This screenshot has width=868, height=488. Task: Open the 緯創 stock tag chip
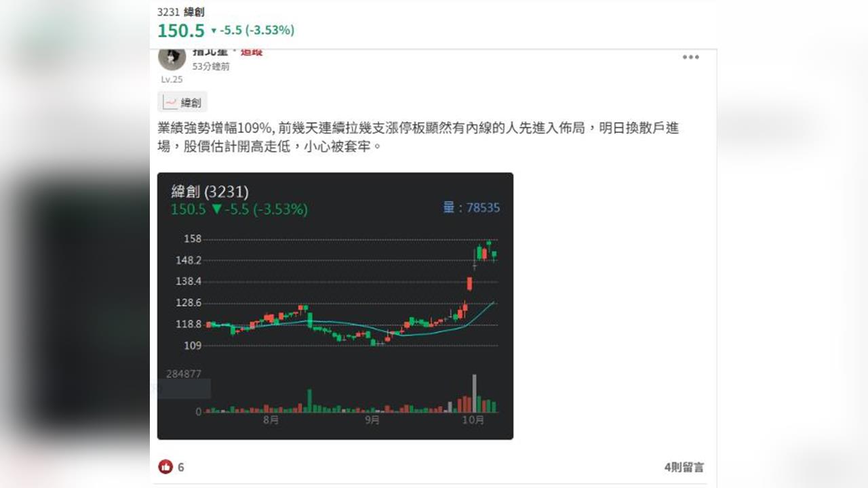coord(182,102)
